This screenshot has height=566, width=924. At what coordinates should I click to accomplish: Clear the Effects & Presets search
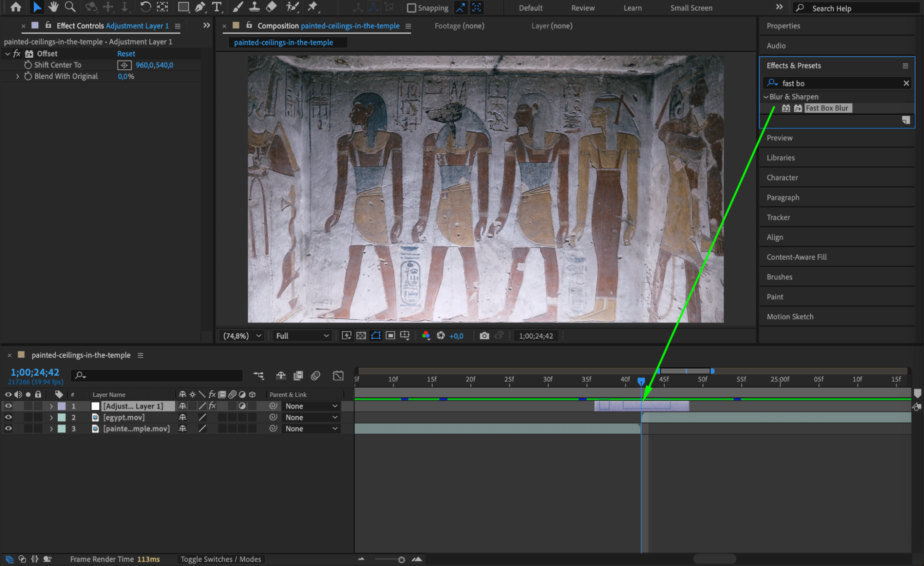click(x=906, y=83)
